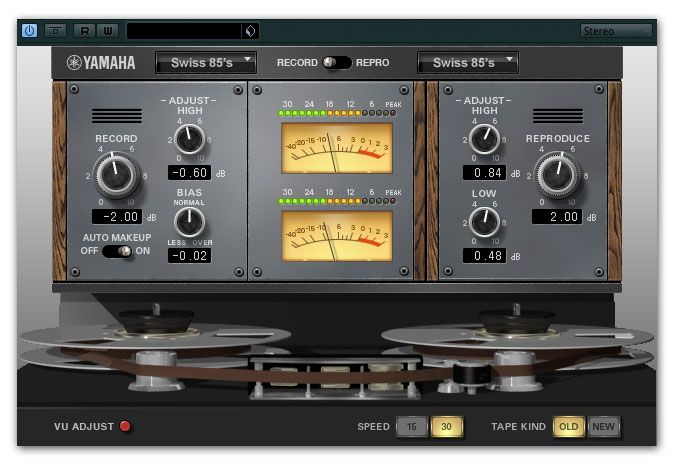The height and width of the screenshot is (467, 674).
Task: Click the RECORD level knob
Action: pyautogui.click(x=116, y=175)
